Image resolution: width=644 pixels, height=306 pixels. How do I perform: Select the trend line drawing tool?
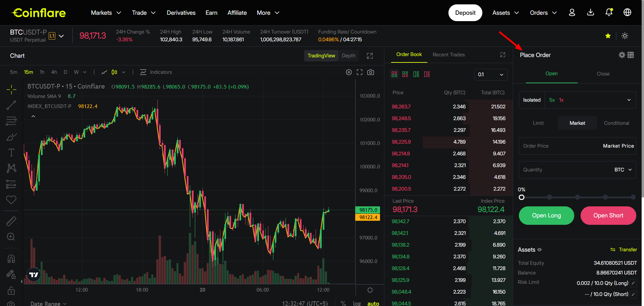pos(11,105)
